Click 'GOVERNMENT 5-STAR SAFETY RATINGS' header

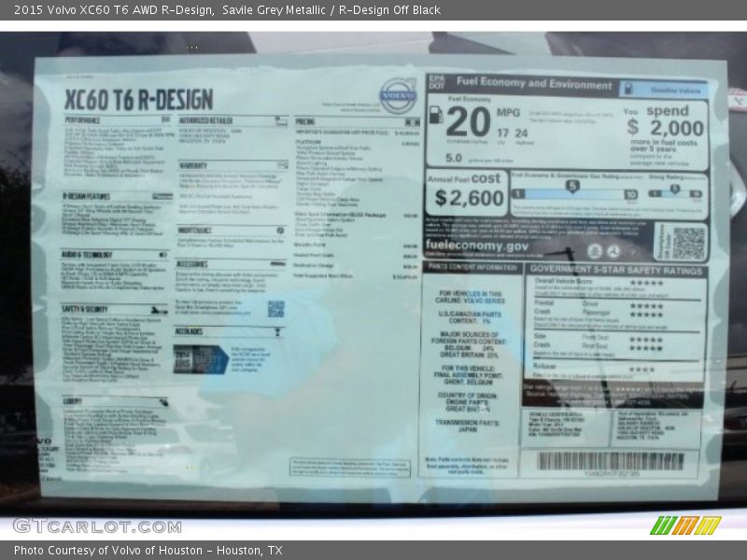coord(616,271)
